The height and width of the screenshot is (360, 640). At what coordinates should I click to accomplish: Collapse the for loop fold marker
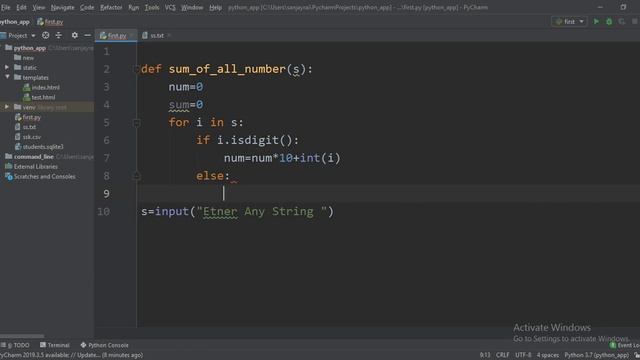137,122
